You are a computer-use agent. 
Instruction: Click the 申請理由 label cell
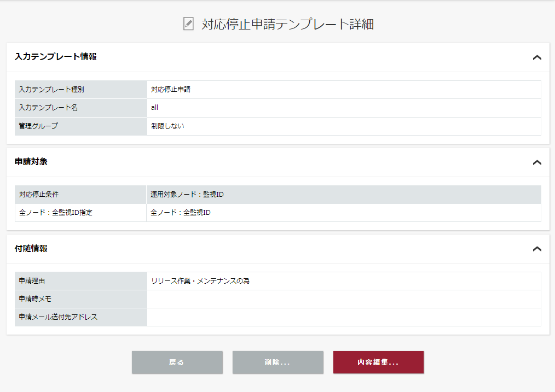click(80, 281)
